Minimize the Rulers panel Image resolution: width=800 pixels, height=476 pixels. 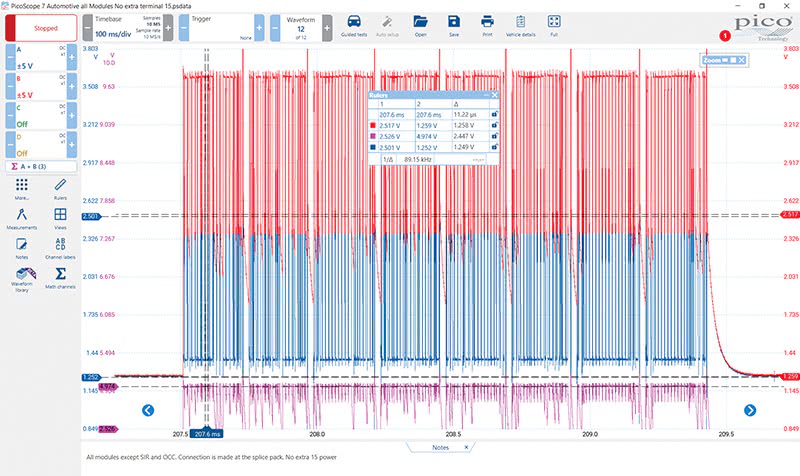pyautogui.click(x=486, y=95)
